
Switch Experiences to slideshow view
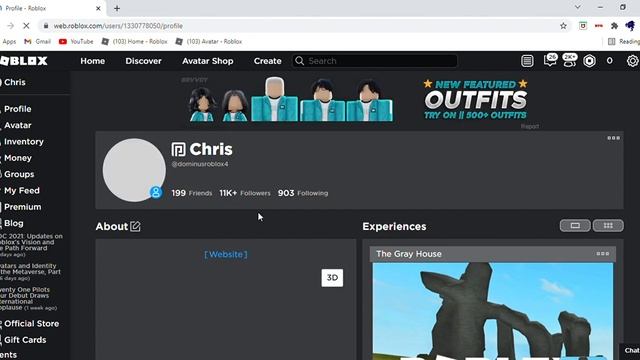tap(575, 226)
